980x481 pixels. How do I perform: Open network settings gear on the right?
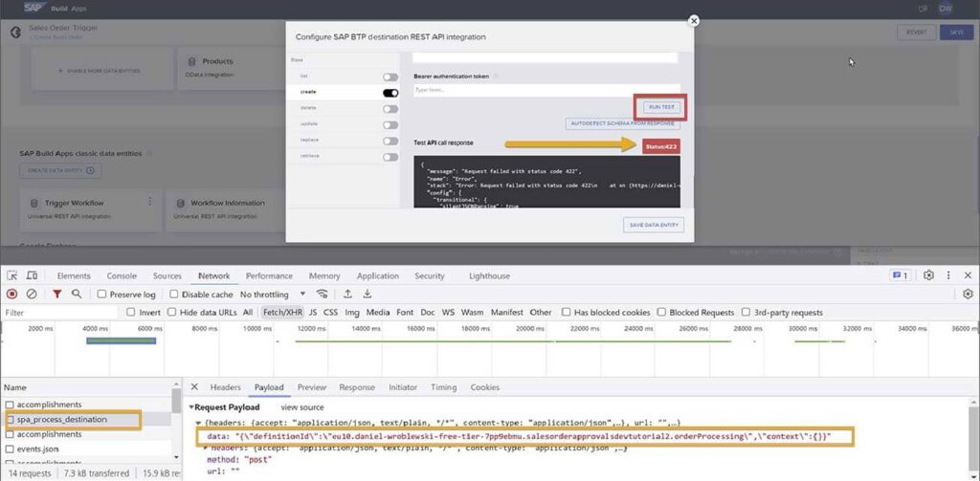coord(969,294)
